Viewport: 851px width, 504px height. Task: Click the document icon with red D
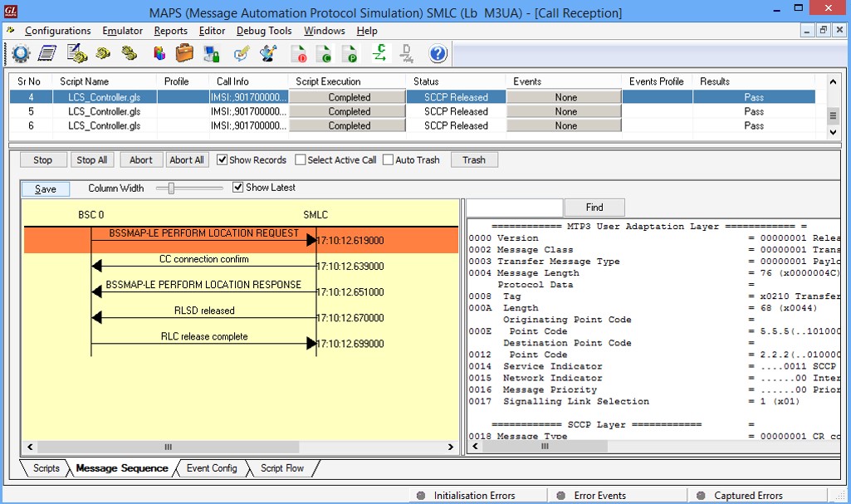pyautogui.click(x=299, y=54)
